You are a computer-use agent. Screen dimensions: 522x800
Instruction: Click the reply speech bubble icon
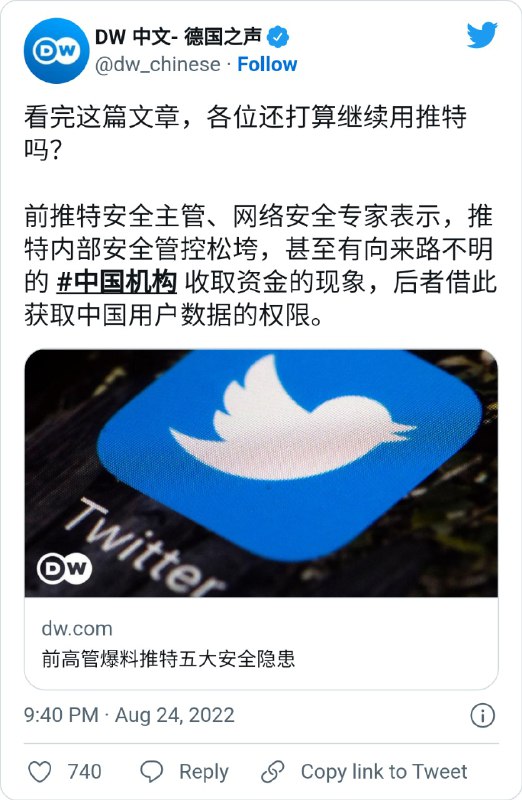click(152, 771)
